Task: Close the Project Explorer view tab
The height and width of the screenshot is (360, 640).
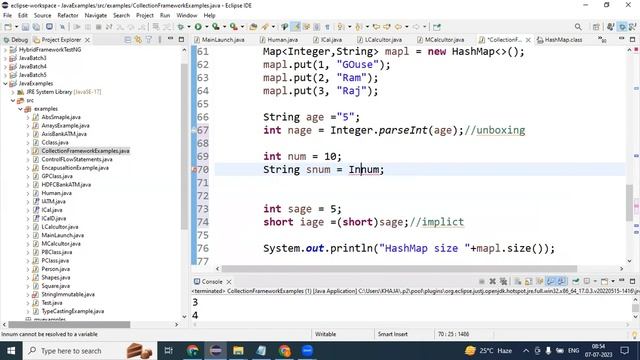Action: 87,40
